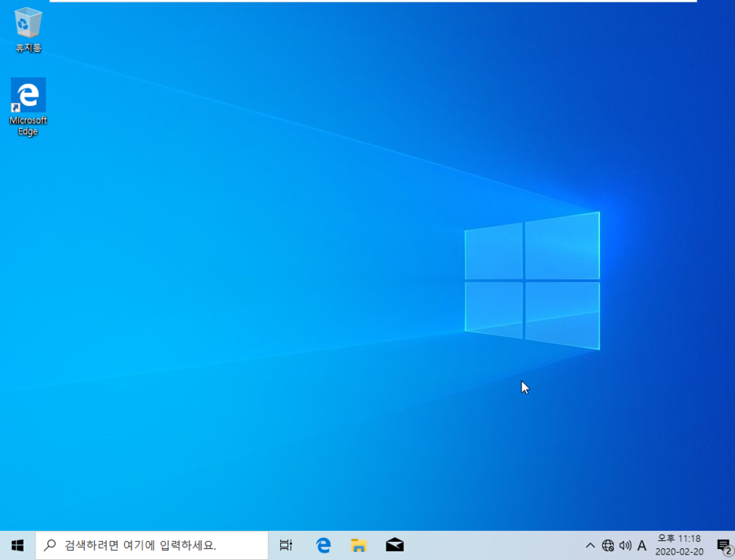The width and height of the screenshot is (735, 560).
Task: Open Task View from the taskbar
Action: (286, 545)
